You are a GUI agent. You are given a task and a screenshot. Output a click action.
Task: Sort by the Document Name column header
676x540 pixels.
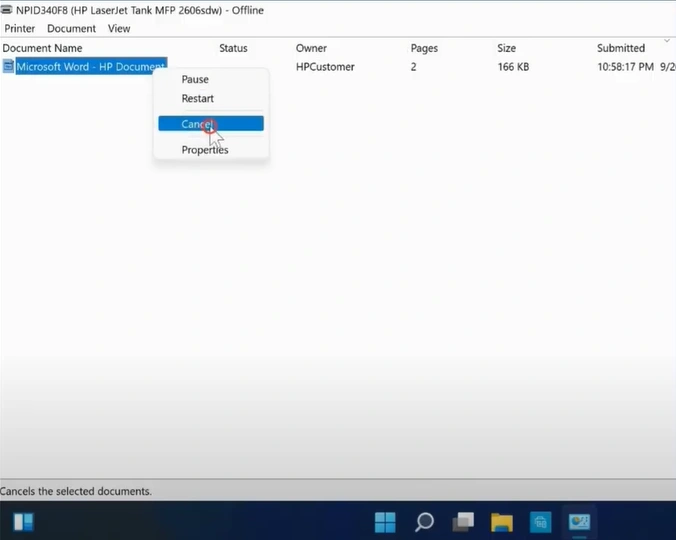point(43,48)
